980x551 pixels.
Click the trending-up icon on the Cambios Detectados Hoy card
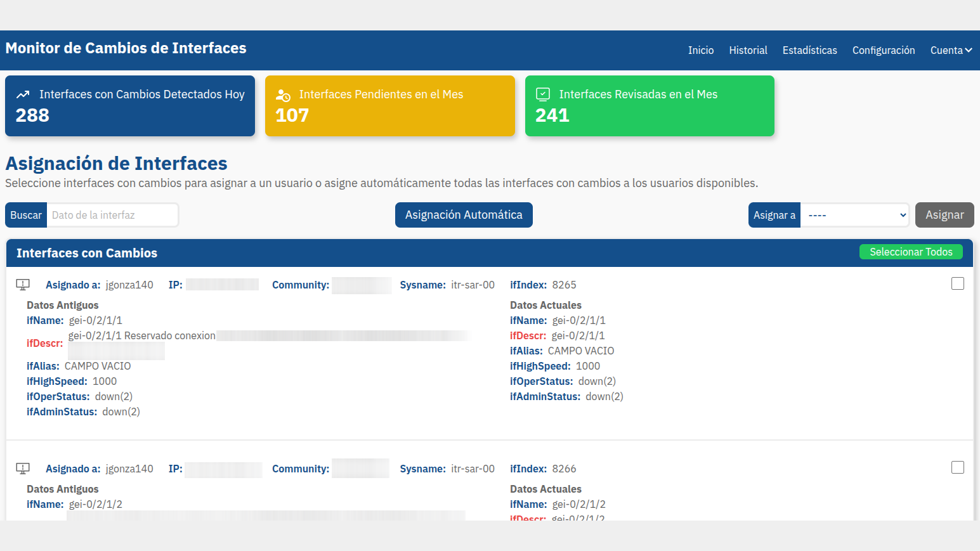point(23,94)
